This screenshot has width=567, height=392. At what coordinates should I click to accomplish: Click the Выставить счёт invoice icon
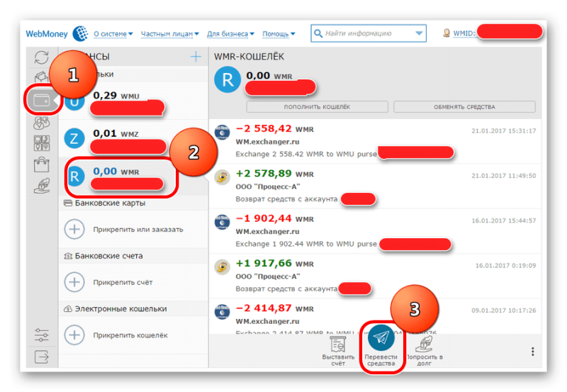pos(338,344)
